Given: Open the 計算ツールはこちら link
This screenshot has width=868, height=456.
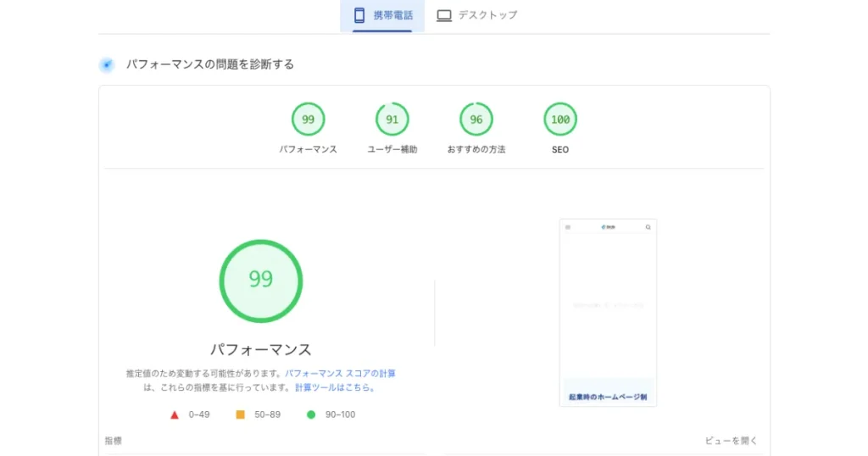Looking at the screenshot, I should point(335,387).
